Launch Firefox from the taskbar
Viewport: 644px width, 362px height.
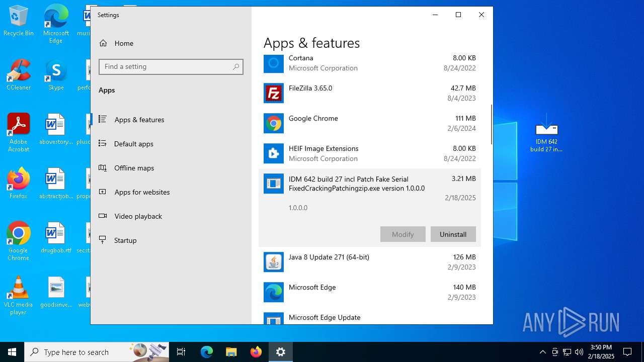(x=256, y=352)
